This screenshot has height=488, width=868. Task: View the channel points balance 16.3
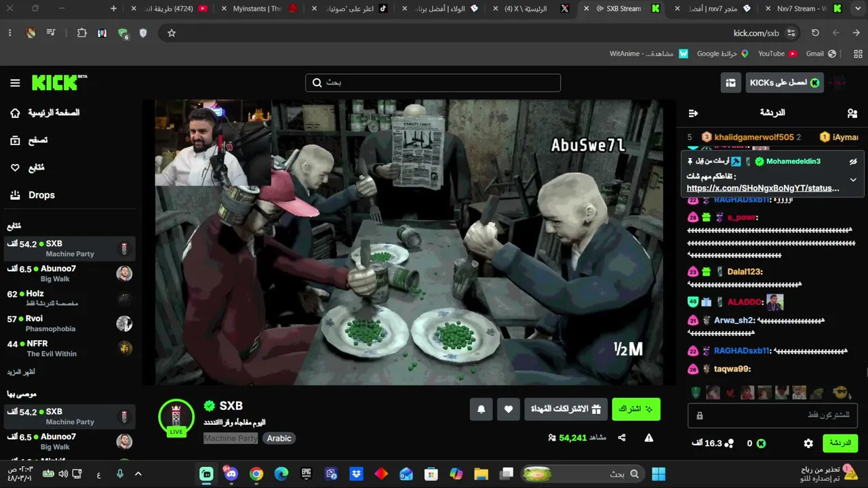(713, 443)
